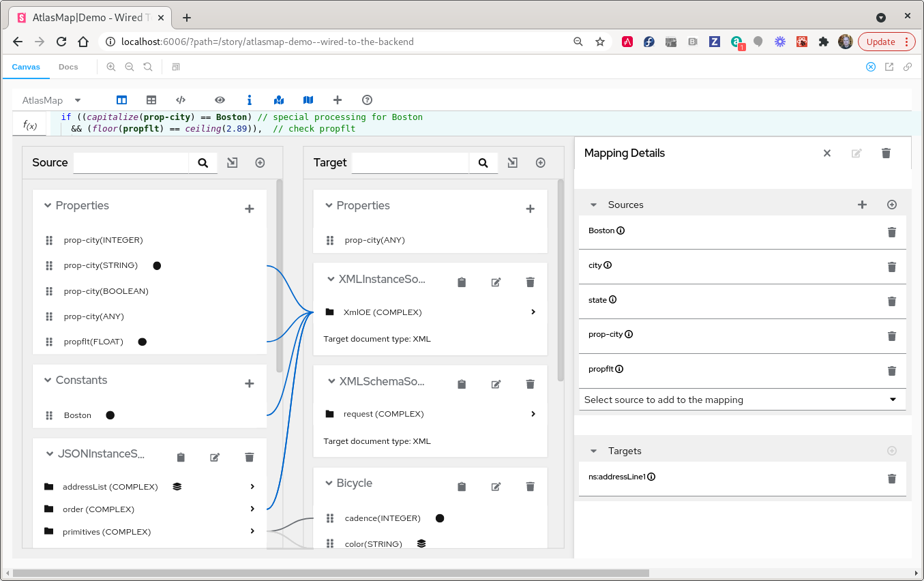Image resolution: width=924 pixels, height=581 pixels.
Task: Toggle visibility of mapped fields
Action: pyautogui.click(x=279, y=100)
